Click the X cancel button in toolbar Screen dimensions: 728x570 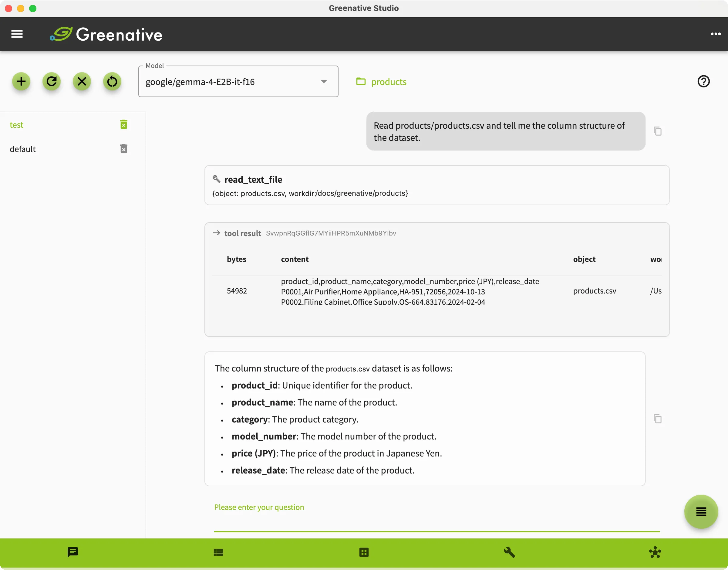point(82,81)
